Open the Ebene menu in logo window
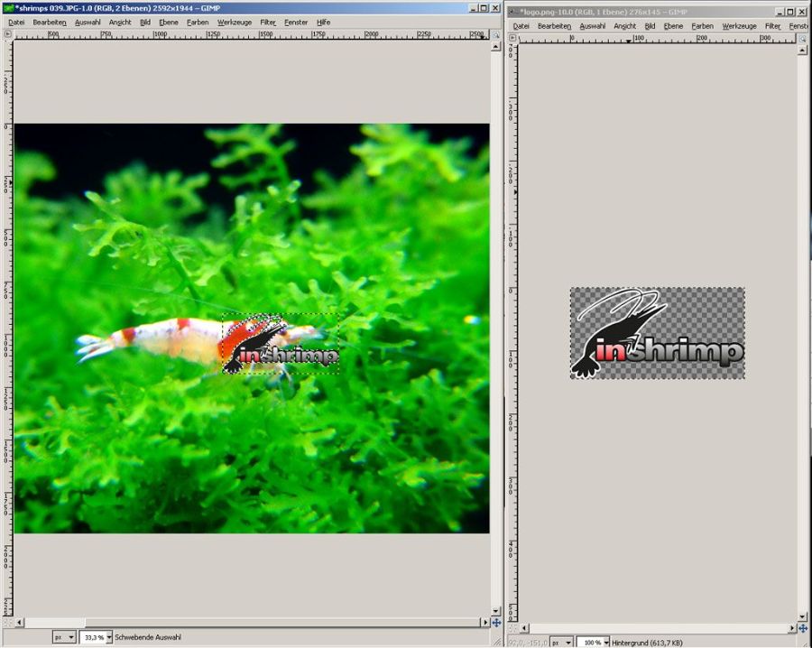The height and width of the screenshot is (648, 812). [x=673, y=26]
